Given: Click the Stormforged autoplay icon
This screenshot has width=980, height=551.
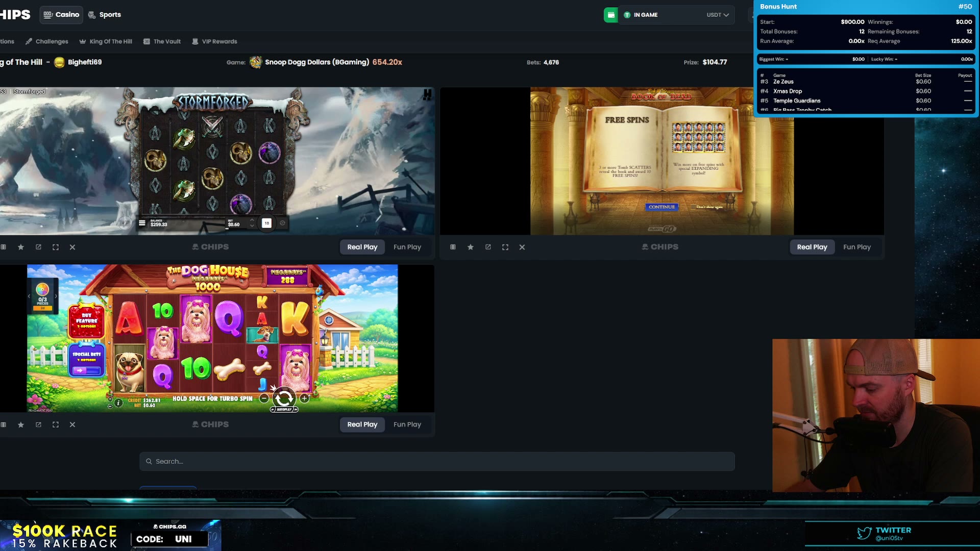Looking at the screenshot, I should point(282,223).
